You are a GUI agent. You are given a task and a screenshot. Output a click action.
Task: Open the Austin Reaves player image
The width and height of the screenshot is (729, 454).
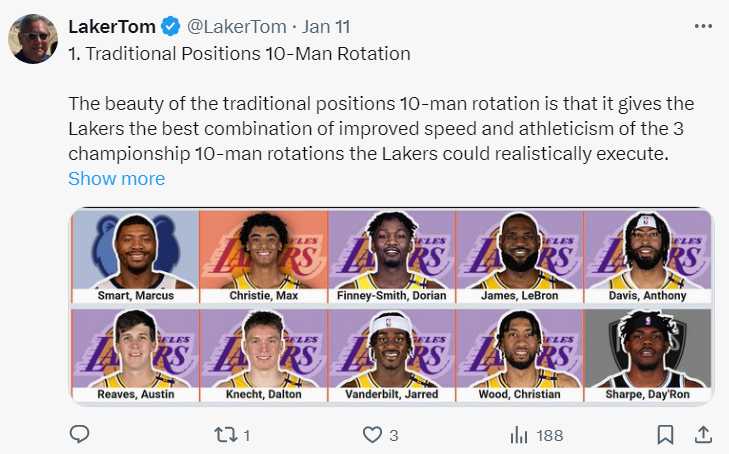tap(135, 355)
